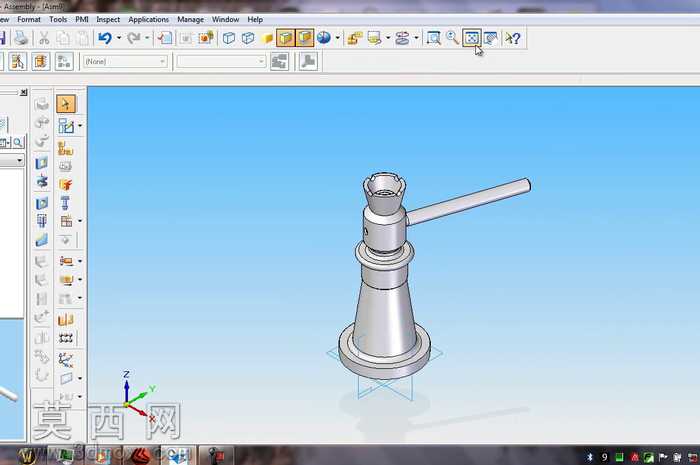This screenshot has width=700, height=465.
Task: Select the highlighted Select arrow tool
Action: point(66,104)
